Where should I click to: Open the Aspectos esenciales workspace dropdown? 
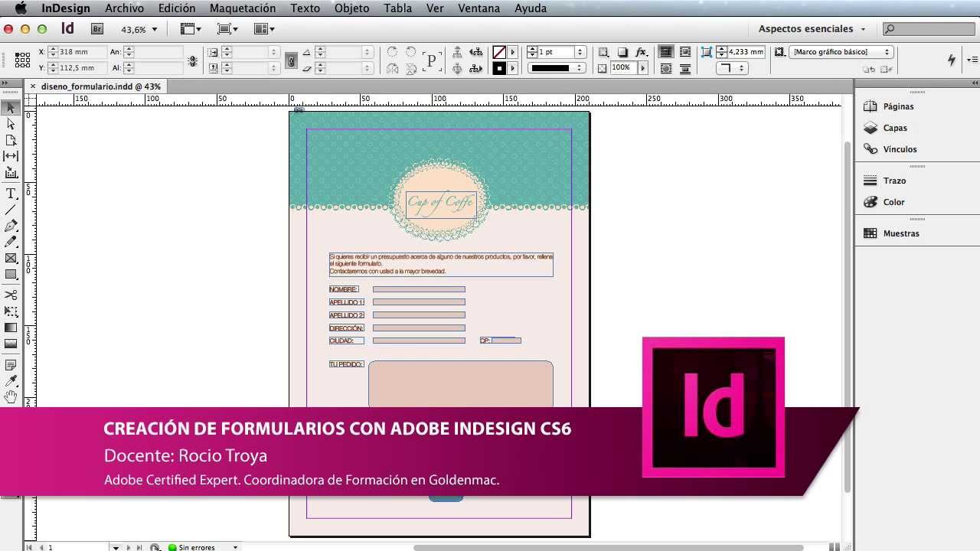point(812,29)
